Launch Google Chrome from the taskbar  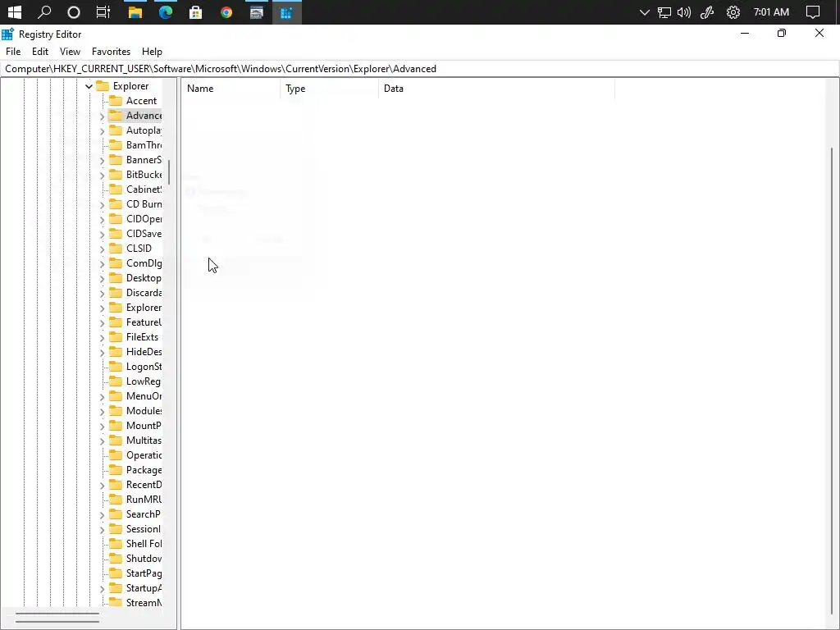(226, 11)
